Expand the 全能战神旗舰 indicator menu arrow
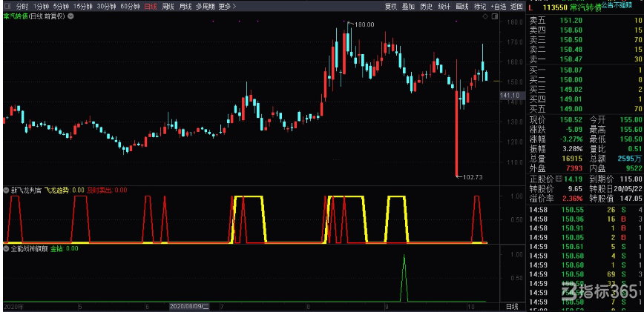Screen dimensions: 644x312 (6, 248)
